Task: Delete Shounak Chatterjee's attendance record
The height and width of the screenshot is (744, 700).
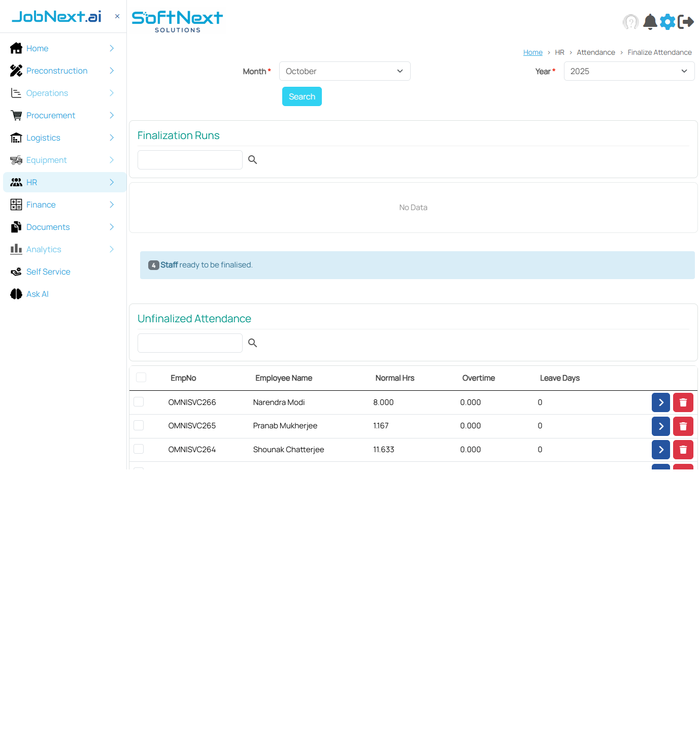Action: tap(683, 450)
